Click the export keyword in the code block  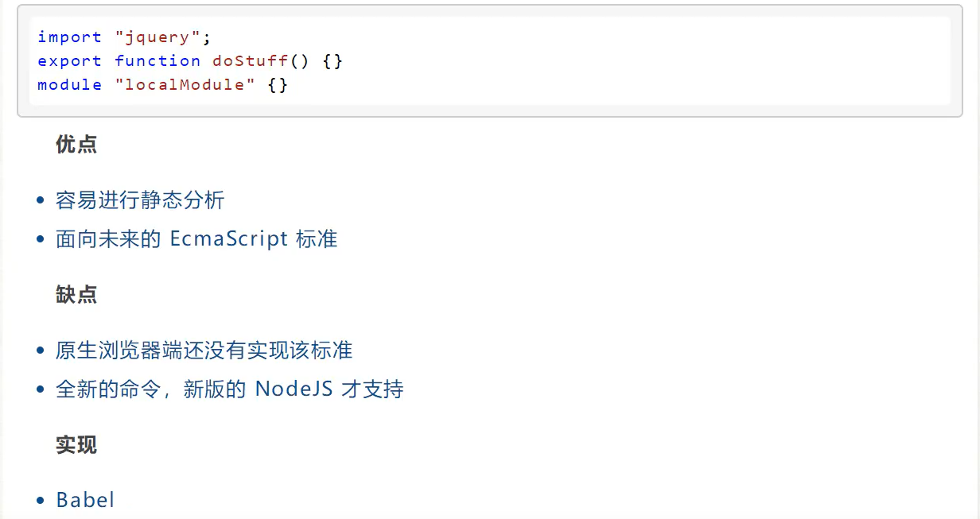pos(69,60)
